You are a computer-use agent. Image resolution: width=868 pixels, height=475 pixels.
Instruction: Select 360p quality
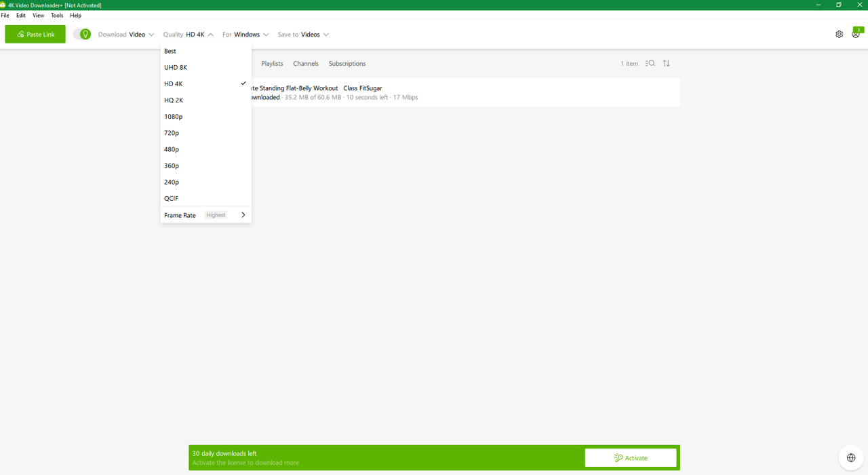[206, 166]
